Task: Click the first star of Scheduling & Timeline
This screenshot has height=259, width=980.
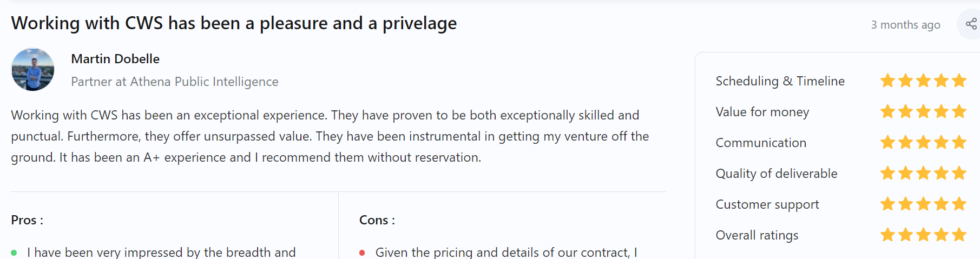Action: pyautogui.click(x=887, y=81)
